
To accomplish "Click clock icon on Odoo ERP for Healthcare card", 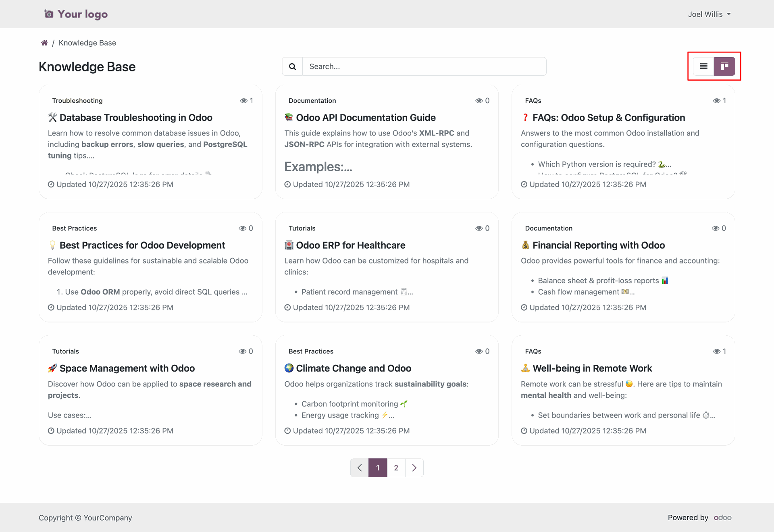I will [x=287, y=308].
